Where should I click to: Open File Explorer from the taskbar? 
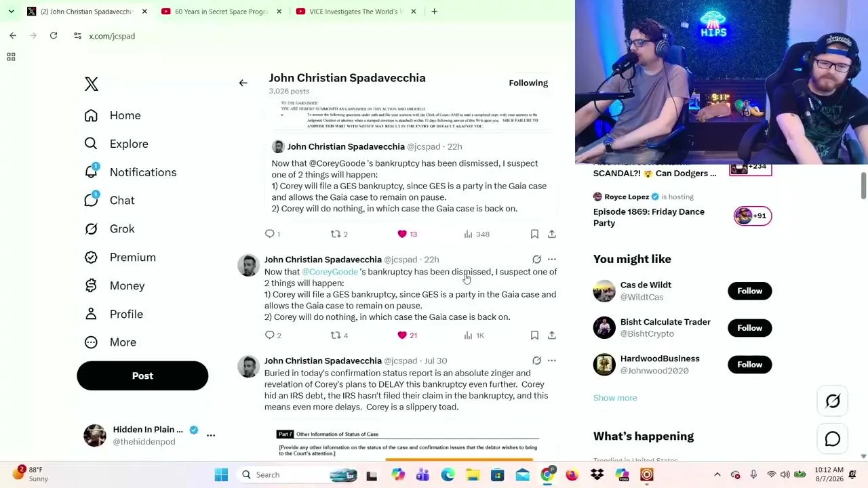(473, 475)
